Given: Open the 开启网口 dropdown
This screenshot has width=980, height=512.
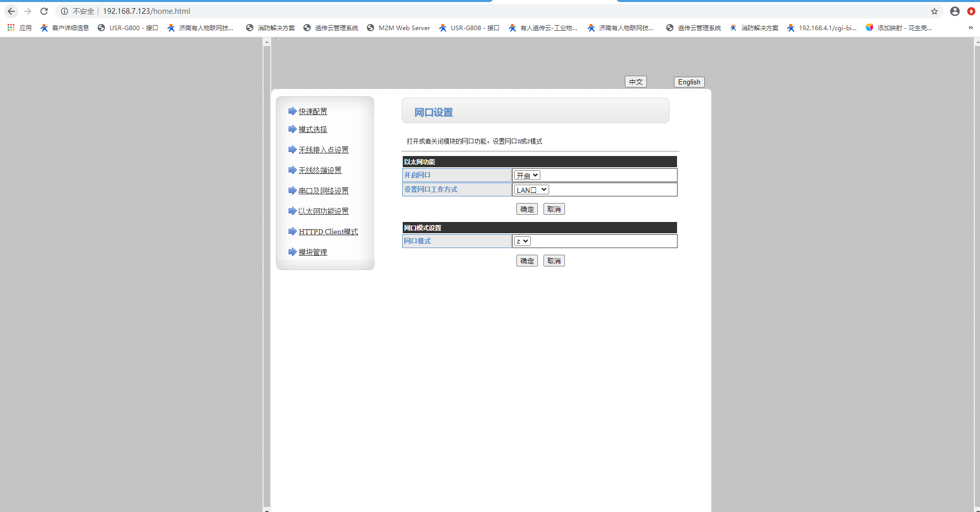Looking at the screenshot, I should click(x=527, y=175).
